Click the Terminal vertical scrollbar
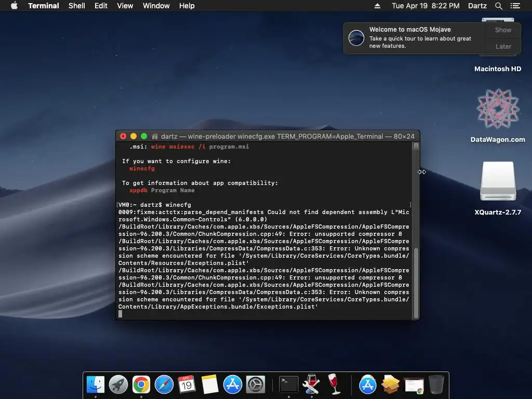Viewport: 532px width, 399px height. click(416, 283)
